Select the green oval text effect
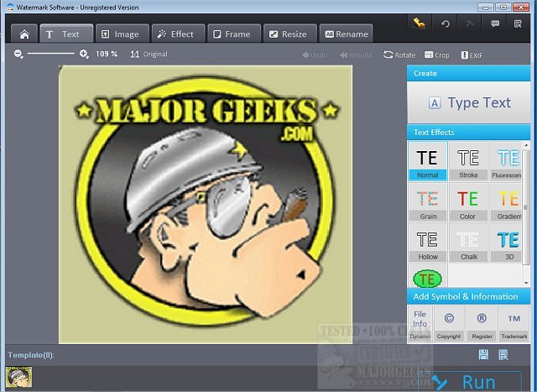The width and height of the screenshot is (537, 392). coord(427,278)
